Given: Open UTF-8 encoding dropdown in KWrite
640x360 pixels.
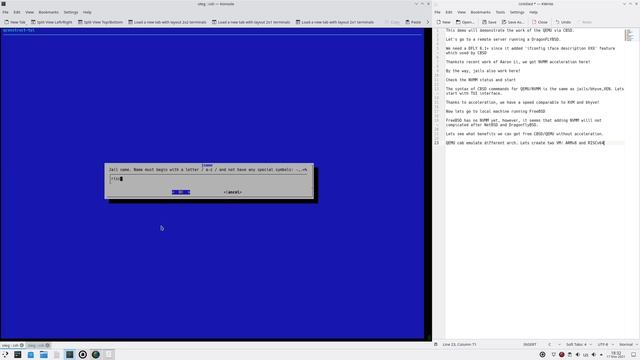Looking at the screenshot, I should 606,344.
